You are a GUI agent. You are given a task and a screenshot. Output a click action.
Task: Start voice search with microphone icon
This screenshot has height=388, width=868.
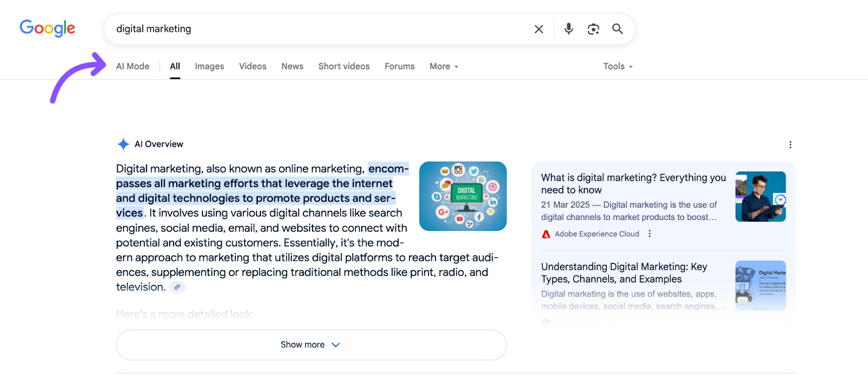click(x=568, y=29)
